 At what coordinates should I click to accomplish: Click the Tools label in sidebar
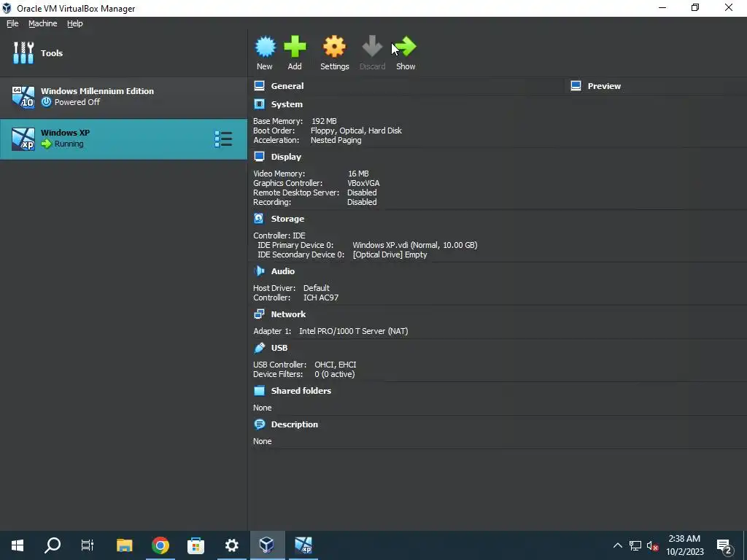52,52
